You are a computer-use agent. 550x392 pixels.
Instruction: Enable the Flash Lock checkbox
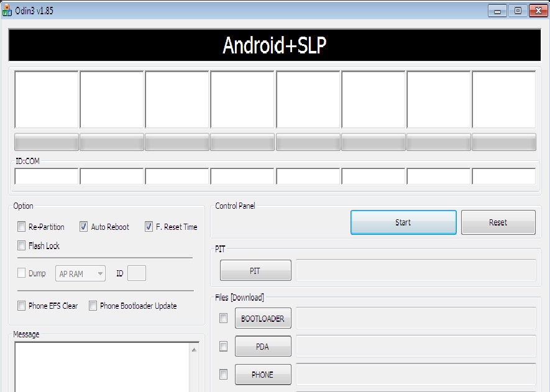pyautogui.click(x=22, y=245)
